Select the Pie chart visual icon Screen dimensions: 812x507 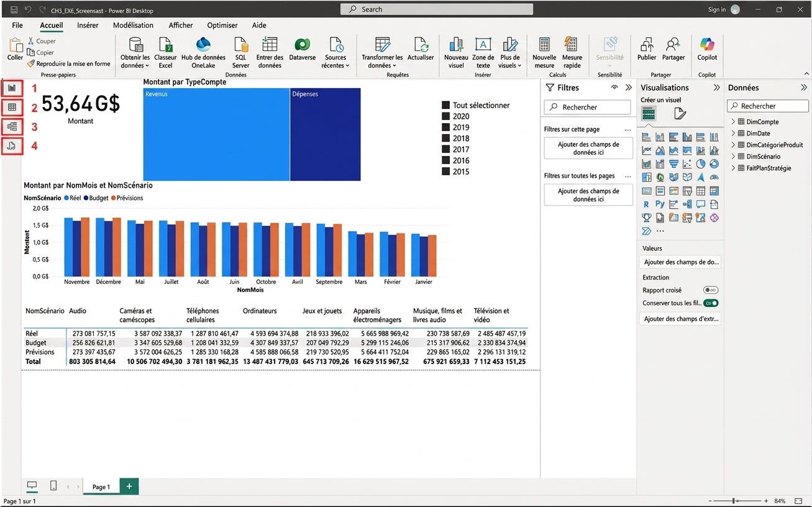[701, 164]
